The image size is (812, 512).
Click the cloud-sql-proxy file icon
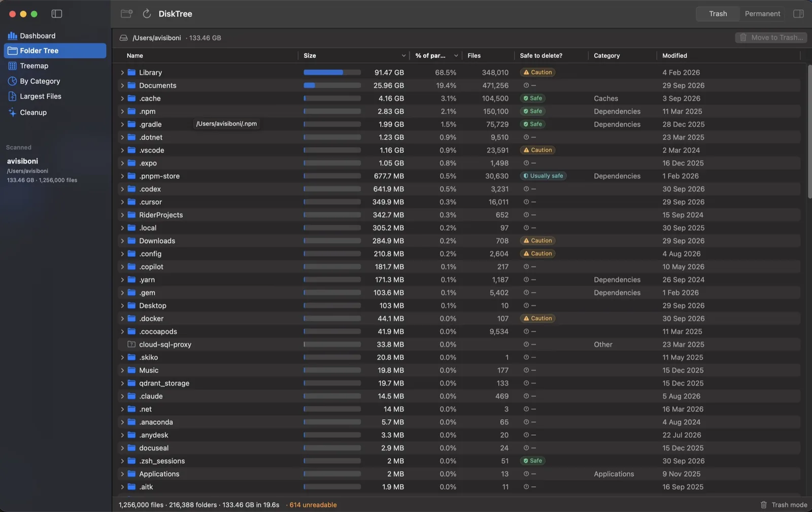[x=131, y=344]
